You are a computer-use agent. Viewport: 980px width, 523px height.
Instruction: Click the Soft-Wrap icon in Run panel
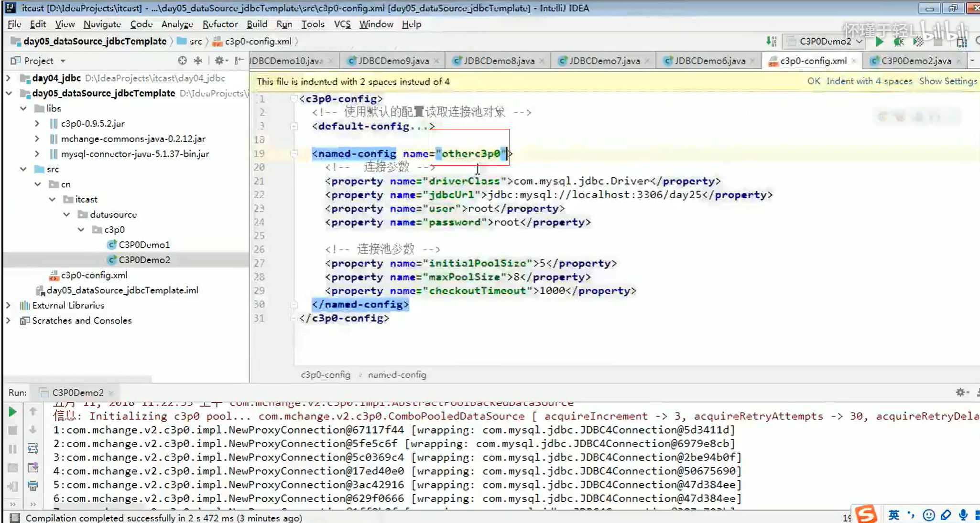(x=33, y=448)
